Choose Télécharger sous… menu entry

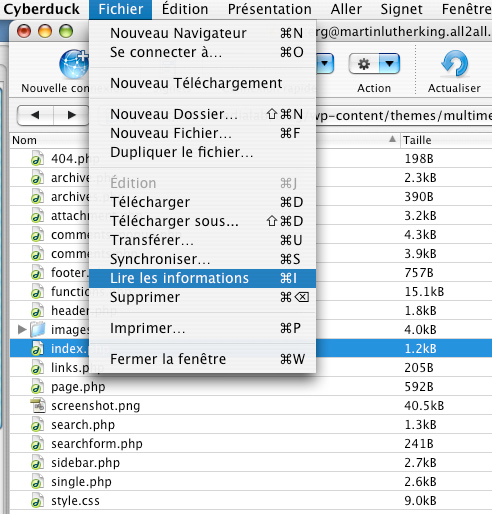202,221
